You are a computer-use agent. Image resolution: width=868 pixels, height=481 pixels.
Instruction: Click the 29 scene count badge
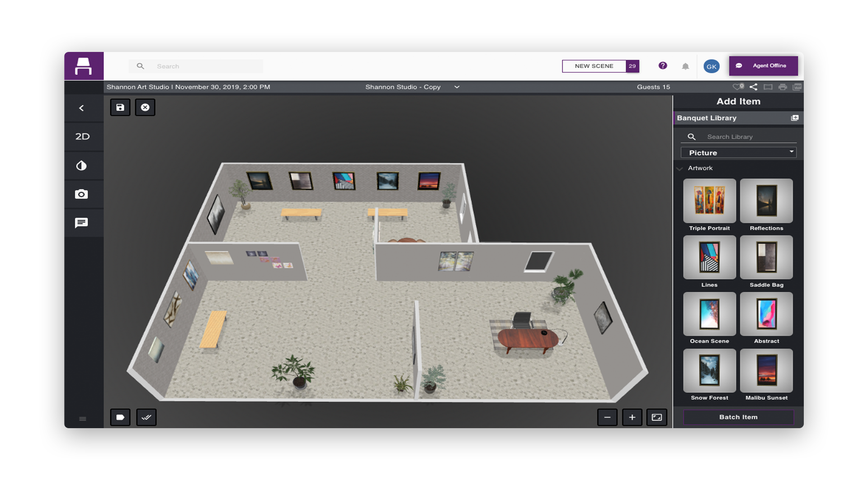632,66
